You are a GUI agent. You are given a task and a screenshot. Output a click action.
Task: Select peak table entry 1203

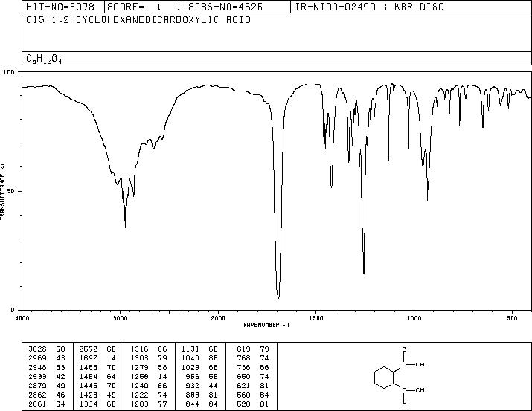(x=139, y=404)
